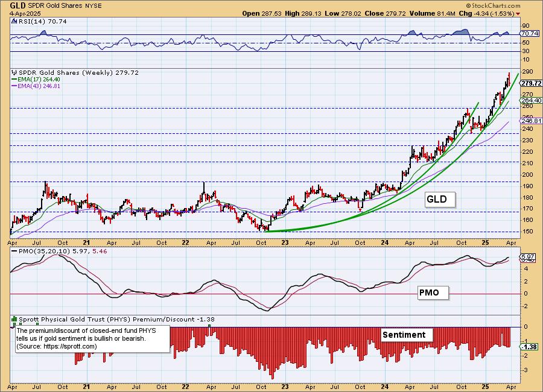
Task: Click the SPDR Gold Shares (Weekly) legend
Action: click(78, 73)
